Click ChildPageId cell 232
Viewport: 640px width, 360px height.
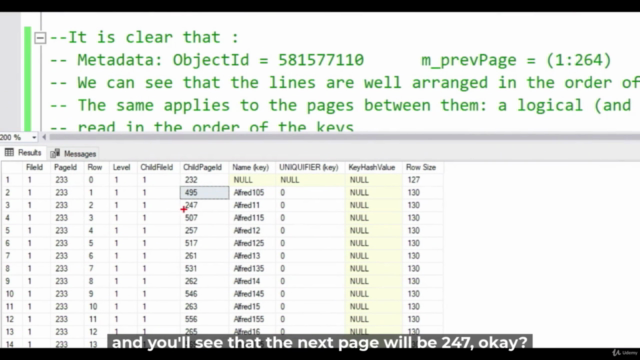click(204, 180)
